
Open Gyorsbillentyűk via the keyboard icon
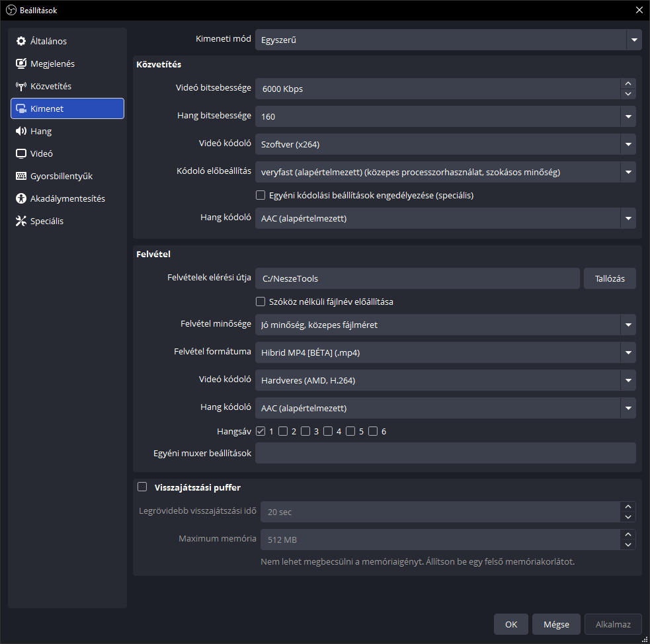[x=20, y=176]
